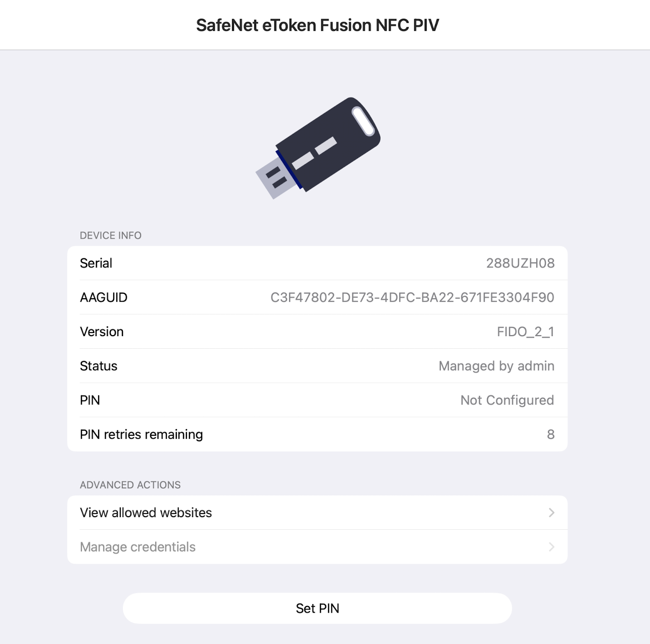Click the eToken USB device illustration
Screen dimensions: 650x644
pos(318,148)
